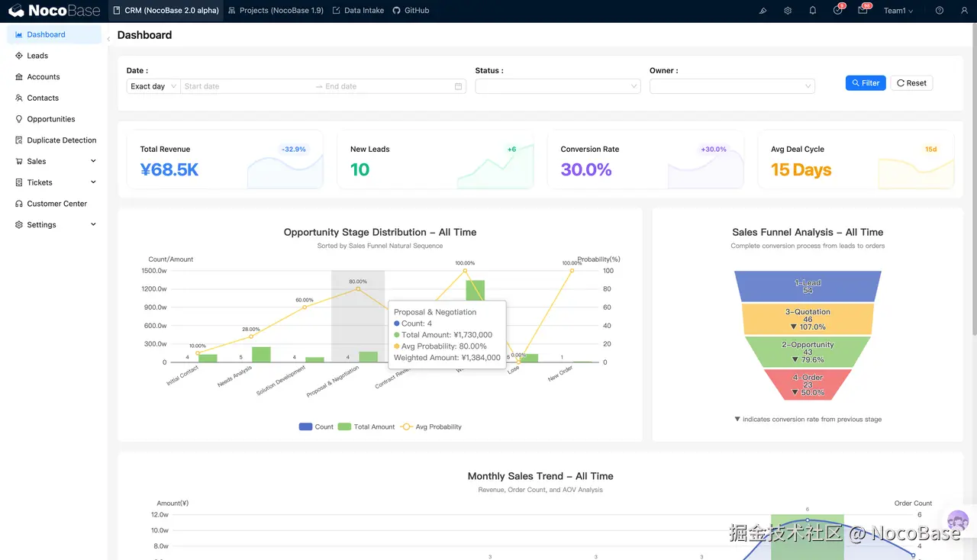Open the UI editor highlighter icon
The width and height of the screenshot is (977, 560).
763,11
